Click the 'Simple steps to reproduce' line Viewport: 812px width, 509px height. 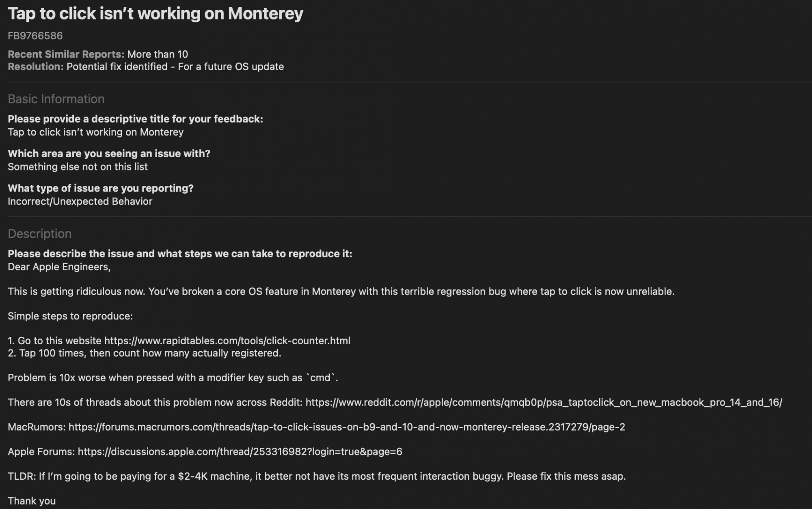point(70,316)
